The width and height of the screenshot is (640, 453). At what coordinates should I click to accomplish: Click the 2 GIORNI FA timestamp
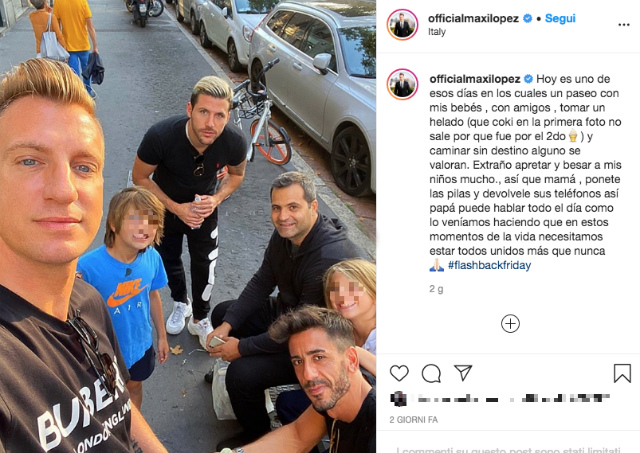click(413, 420)
